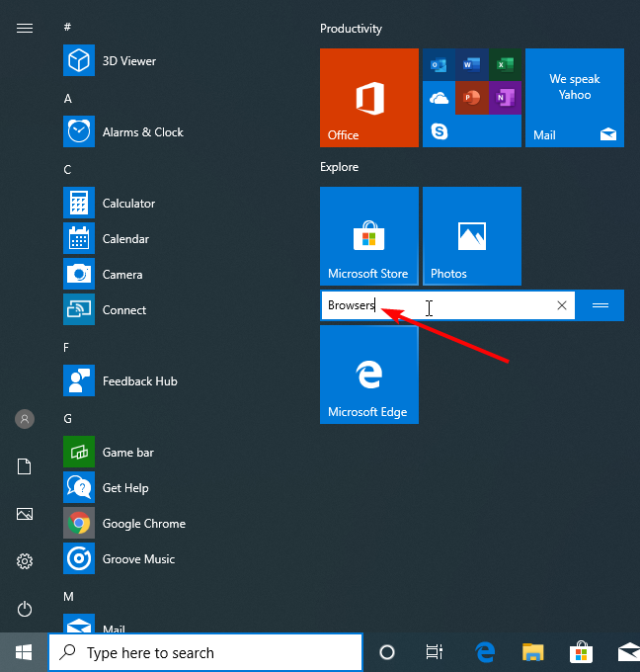
Task: Jump to letter index via # header
Action: [67, 27]
